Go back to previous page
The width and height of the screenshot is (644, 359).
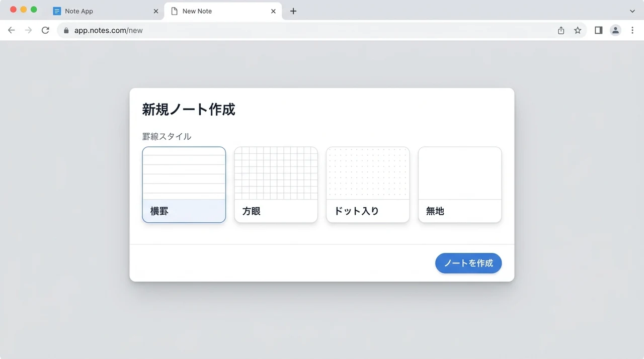[12, 30]
